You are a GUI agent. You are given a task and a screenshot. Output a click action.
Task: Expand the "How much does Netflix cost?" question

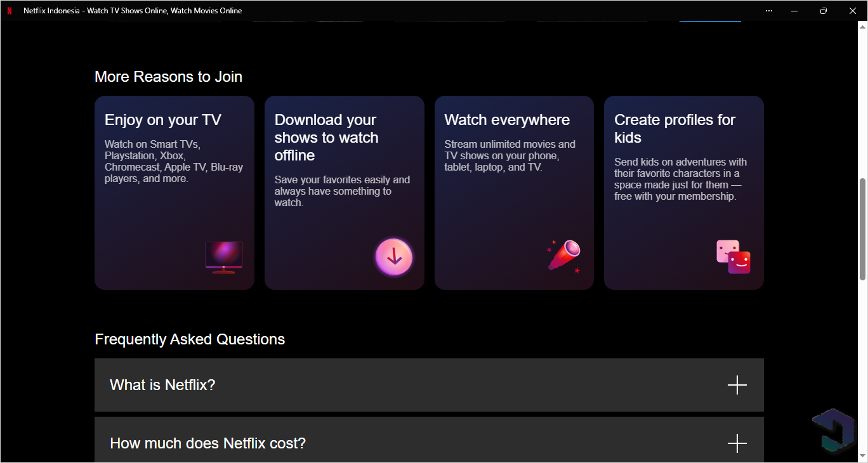tap(207, 443)
